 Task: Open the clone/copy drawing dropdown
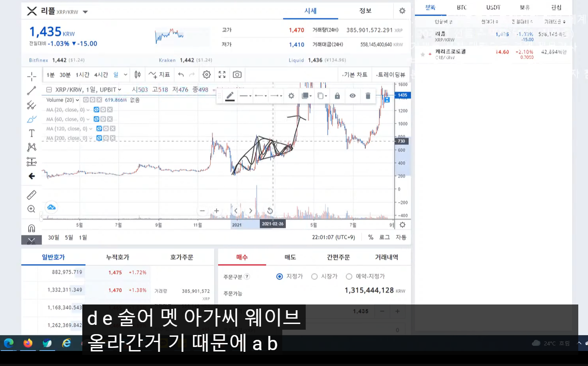click(322, 96)
